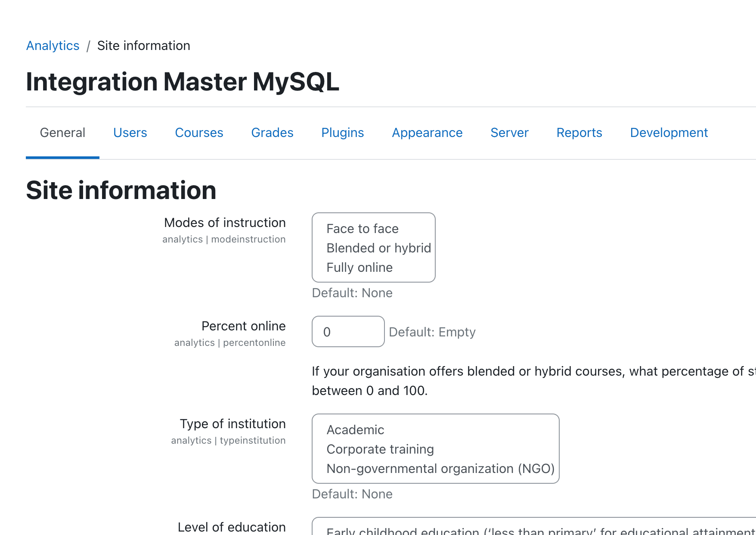
Task: Click the 'Type of institution' label
Action: pyautogui.click(x=232, y=424)
